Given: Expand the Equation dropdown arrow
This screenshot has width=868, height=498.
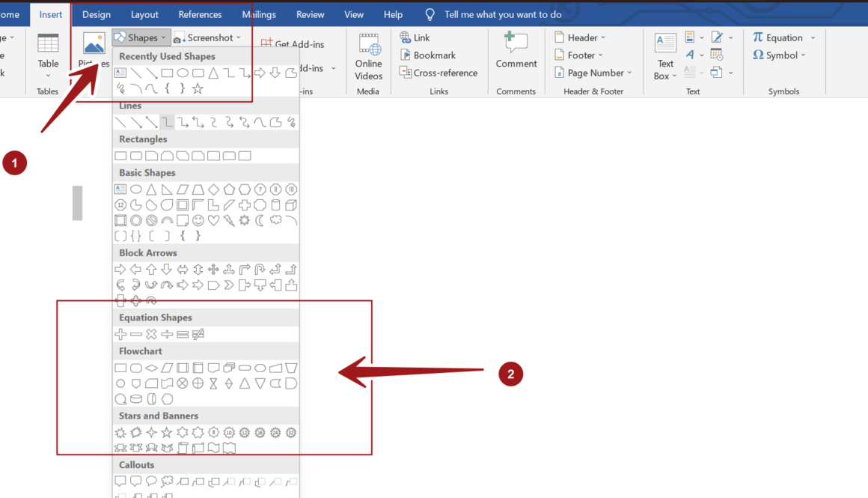Looking at the screenshot, I should pyautogui.click(x=813, y=38).
